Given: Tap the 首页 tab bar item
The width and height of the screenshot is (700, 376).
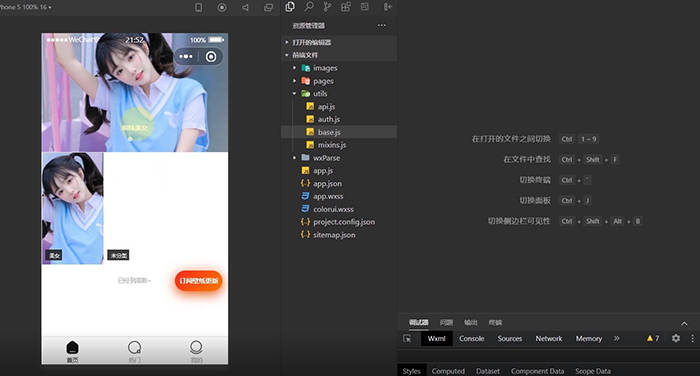Looking at the screenshot, I should click(72, 351).
